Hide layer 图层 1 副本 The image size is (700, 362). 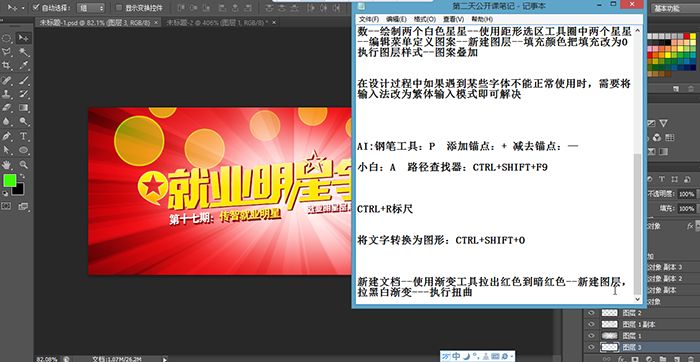coord(592,325)
